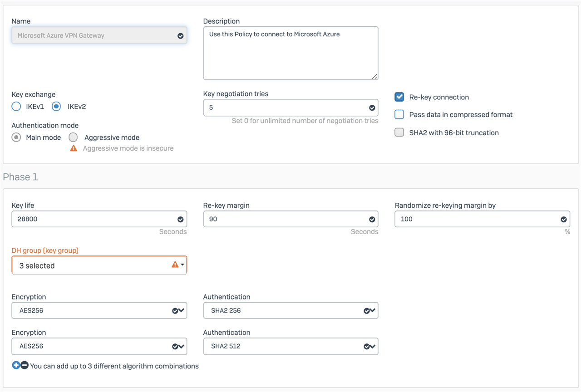Add another algorithm combination with plus icon
This screenshot has width=581, height=392.
(x=16, y=365)
